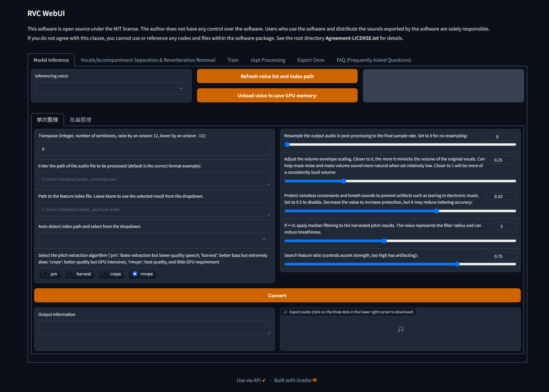Click the median filter value box showing 3
Viewport: 549px width, 392px height.
504,226
